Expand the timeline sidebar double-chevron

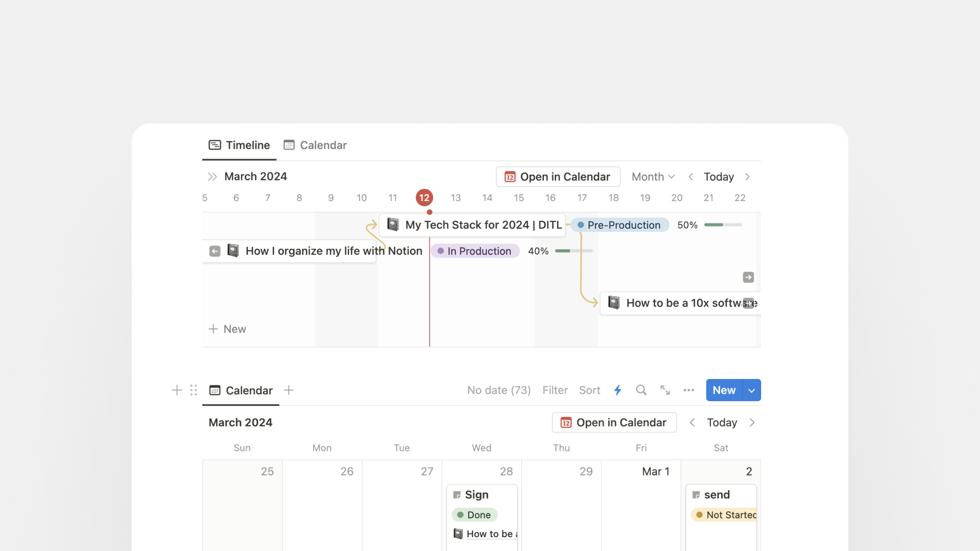212,177
